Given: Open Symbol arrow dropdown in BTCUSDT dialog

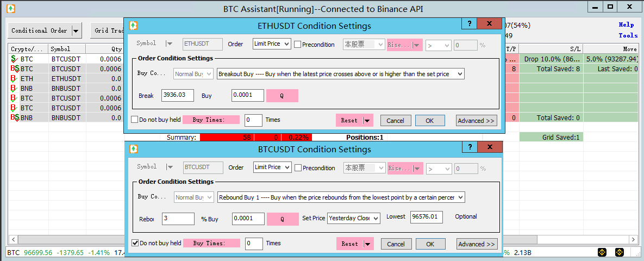Looking at the screenshot, I should (169, 167).
